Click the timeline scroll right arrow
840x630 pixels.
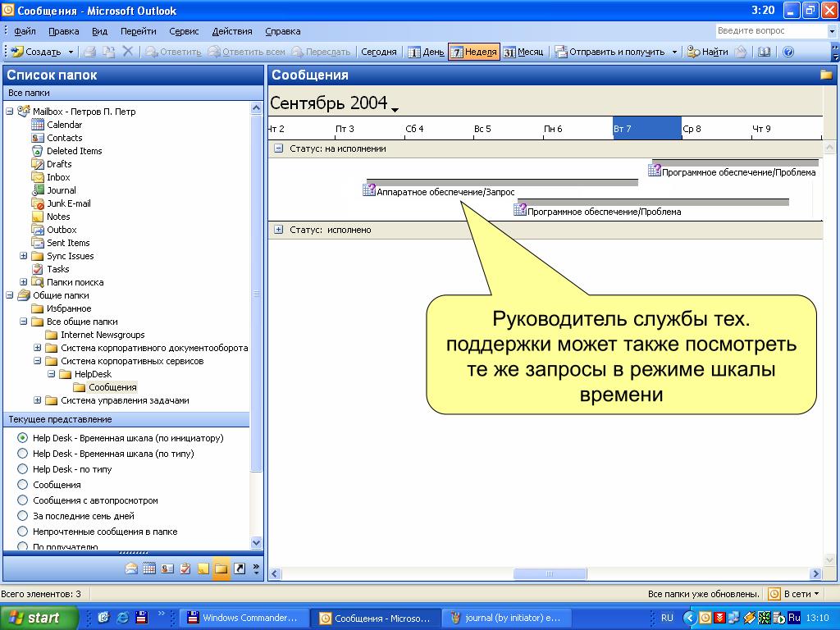[x=815, y=573]
